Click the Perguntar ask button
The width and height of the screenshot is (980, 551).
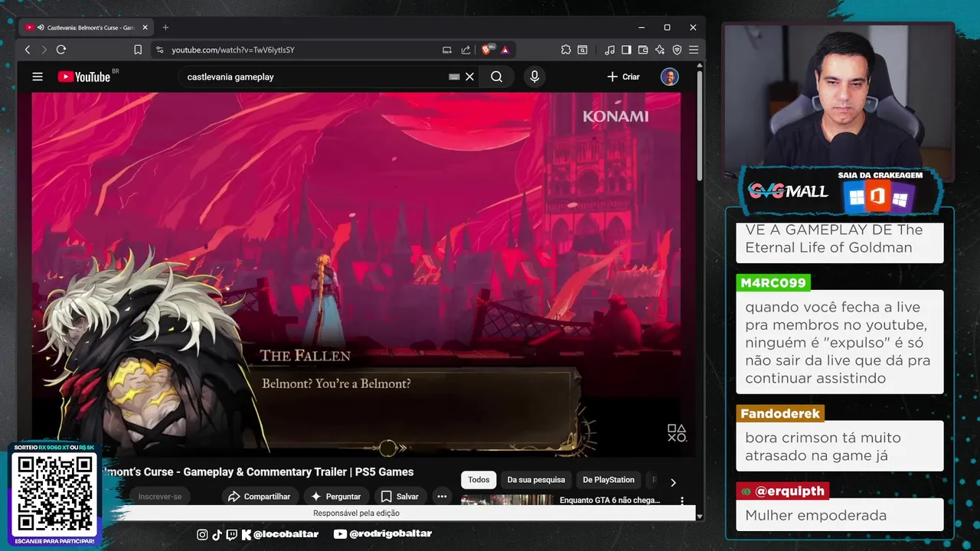coord(336,497)
